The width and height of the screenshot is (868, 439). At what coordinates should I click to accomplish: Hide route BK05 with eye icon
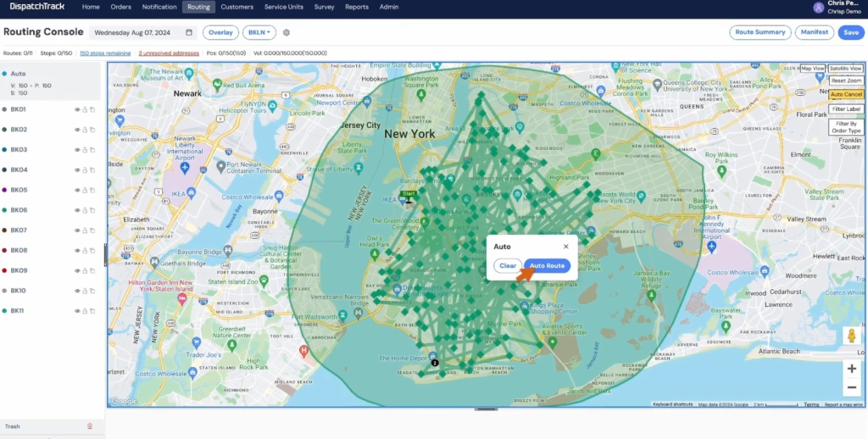click(x=77, y=190)
